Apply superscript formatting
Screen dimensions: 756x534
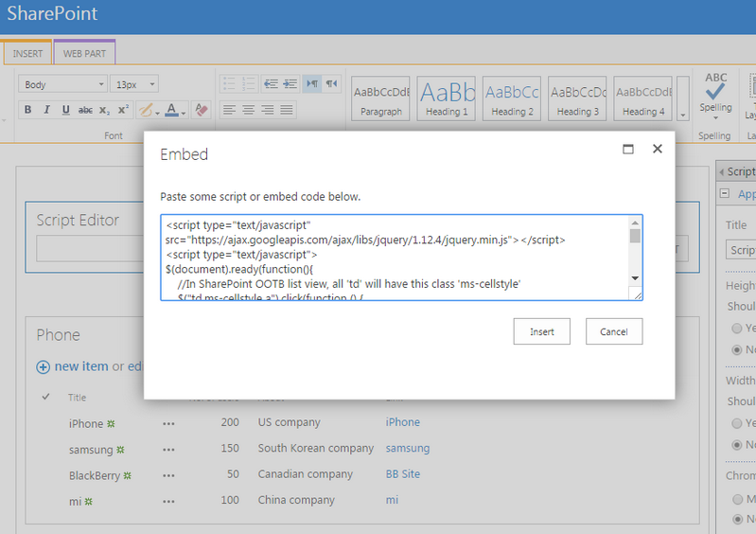(123, 110)
